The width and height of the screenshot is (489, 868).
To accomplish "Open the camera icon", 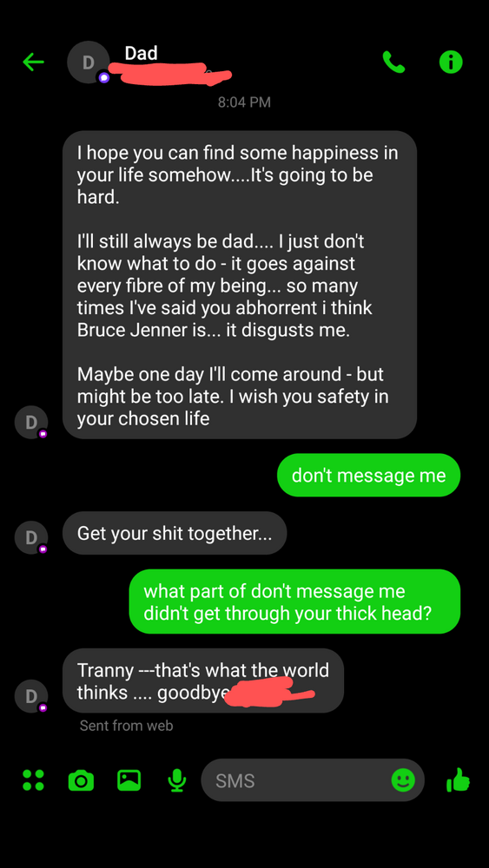I will coord(81,780).
